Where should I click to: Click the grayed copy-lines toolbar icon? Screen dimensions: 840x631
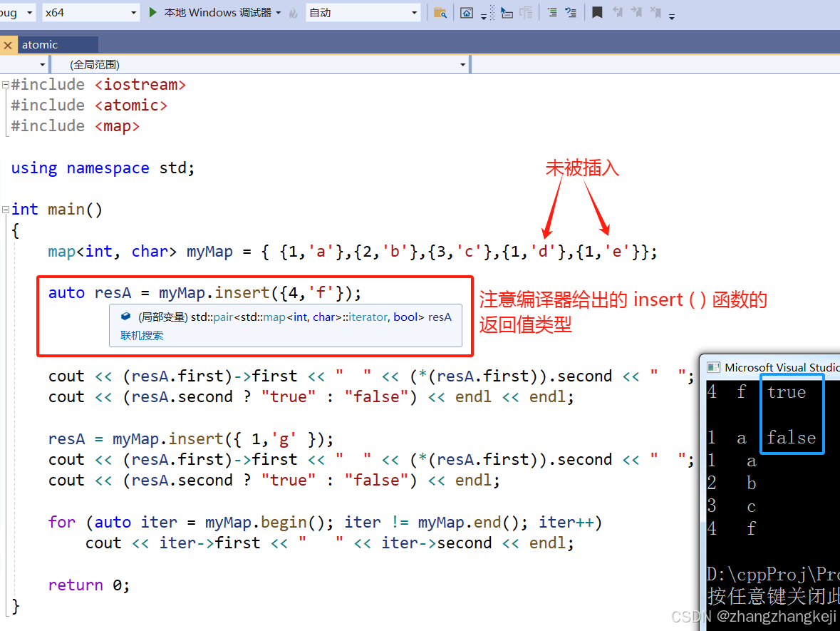point(526,13)
